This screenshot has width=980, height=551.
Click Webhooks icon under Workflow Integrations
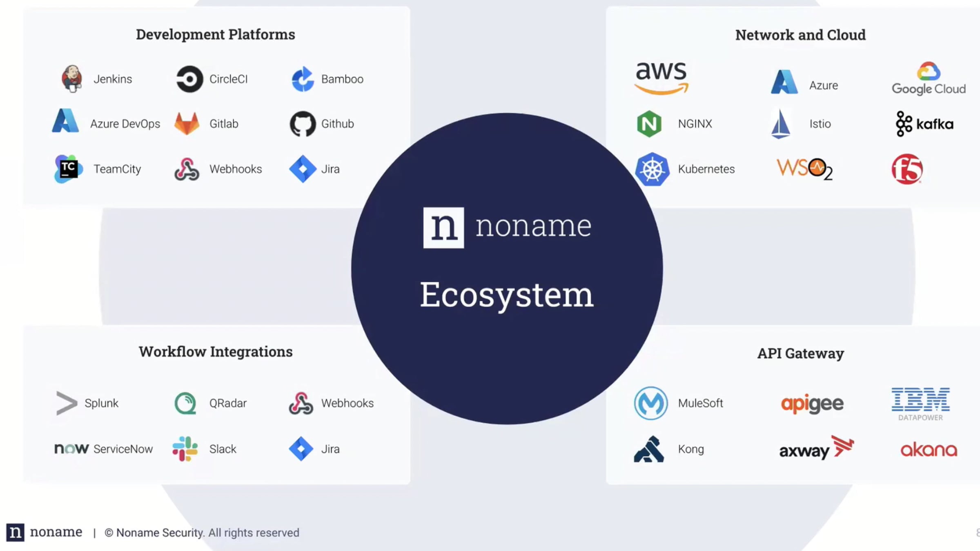(301, 403)
